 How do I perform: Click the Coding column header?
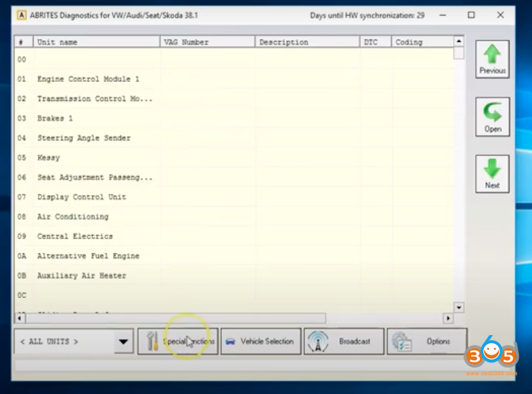422,42
